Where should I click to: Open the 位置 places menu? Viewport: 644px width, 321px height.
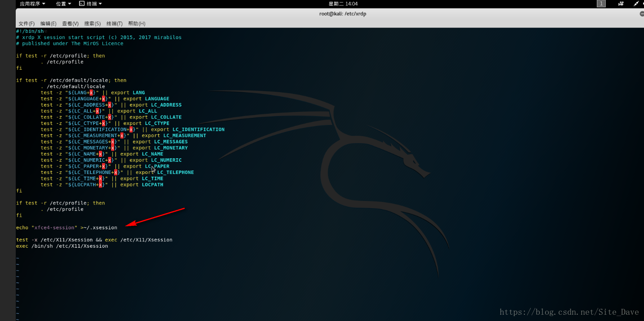tap(64, 4)
